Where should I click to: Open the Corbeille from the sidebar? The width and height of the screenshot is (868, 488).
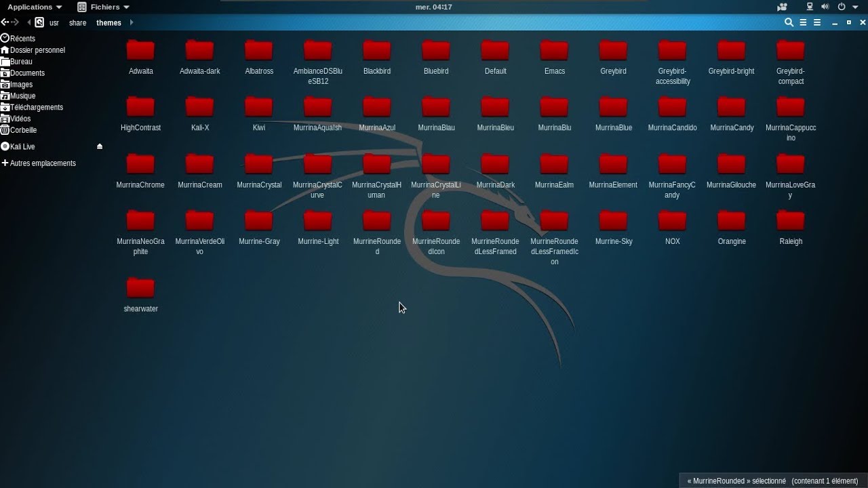pyautogui.click(x=23, y=130)
